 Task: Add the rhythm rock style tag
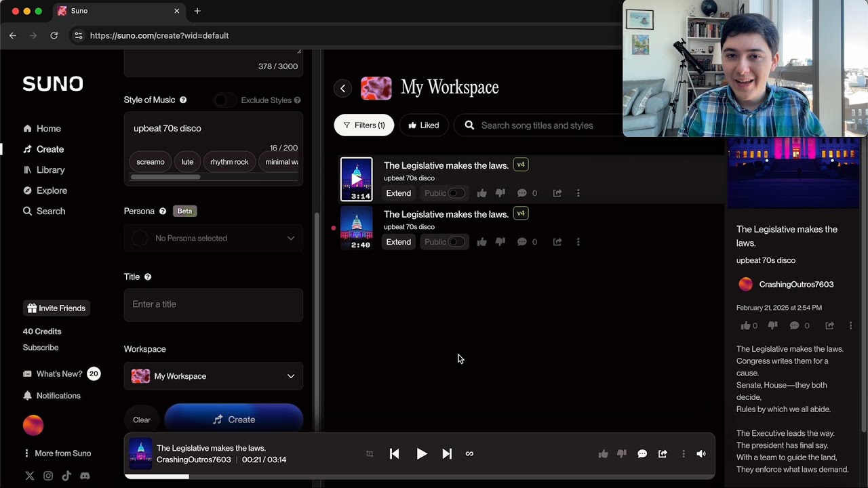click(229, 162)
